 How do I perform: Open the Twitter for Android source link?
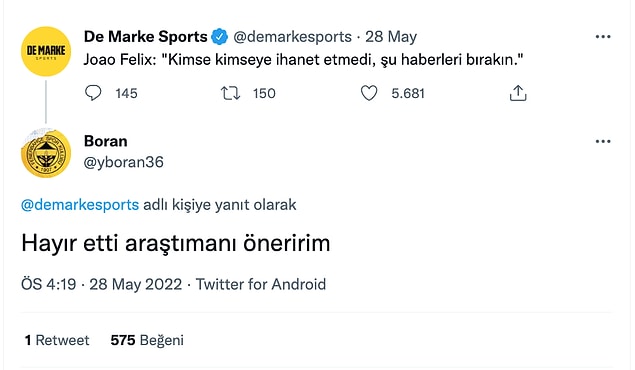pyautogui.click(x=261, y=284)
